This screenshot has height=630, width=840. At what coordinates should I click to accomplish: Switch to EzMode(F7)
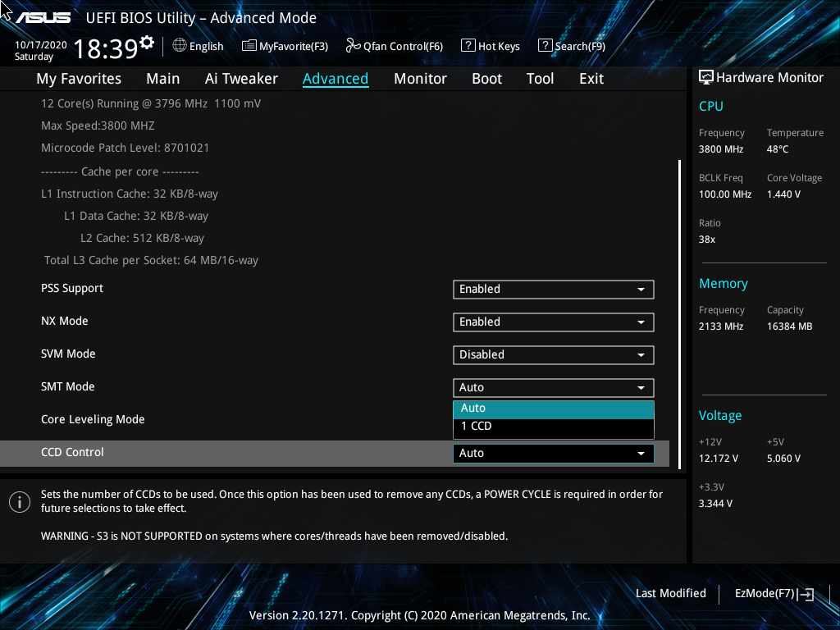click(x=765, y=593)
